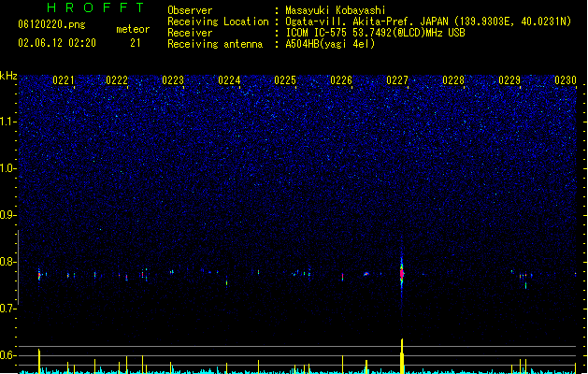Click the meteor echo just before 0221
Viewport: 588px width, 374px height.
(x=39, y=275)
